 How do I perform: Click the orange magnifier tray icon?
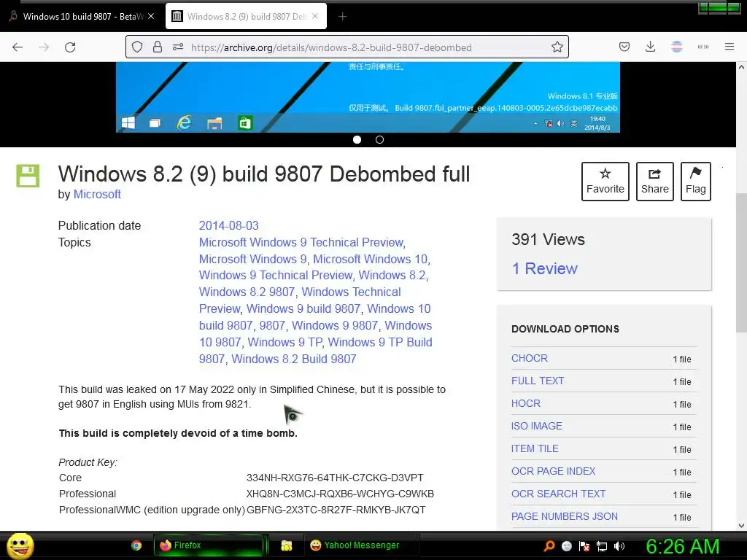(x=549, y=546)
